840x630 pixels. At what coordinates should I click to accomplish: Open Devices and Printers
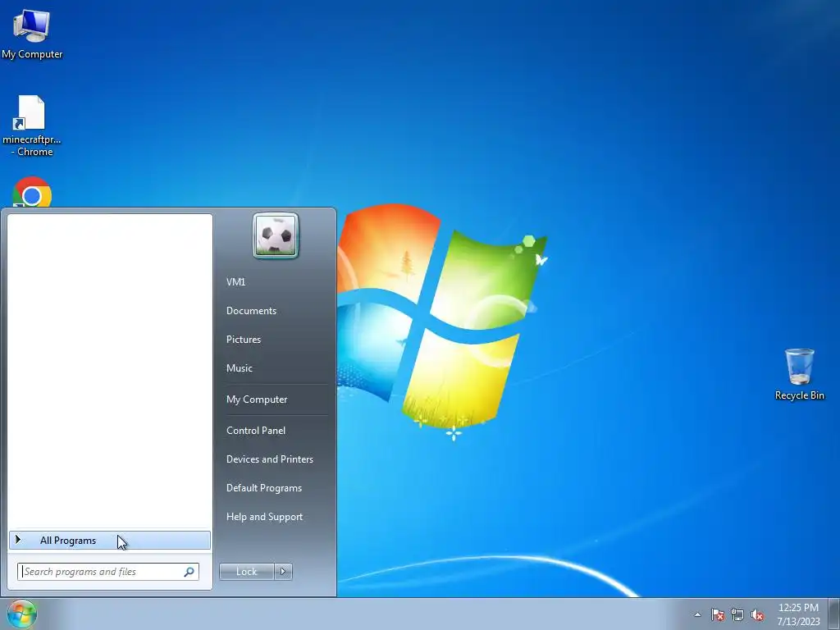(x=269, y=459)
